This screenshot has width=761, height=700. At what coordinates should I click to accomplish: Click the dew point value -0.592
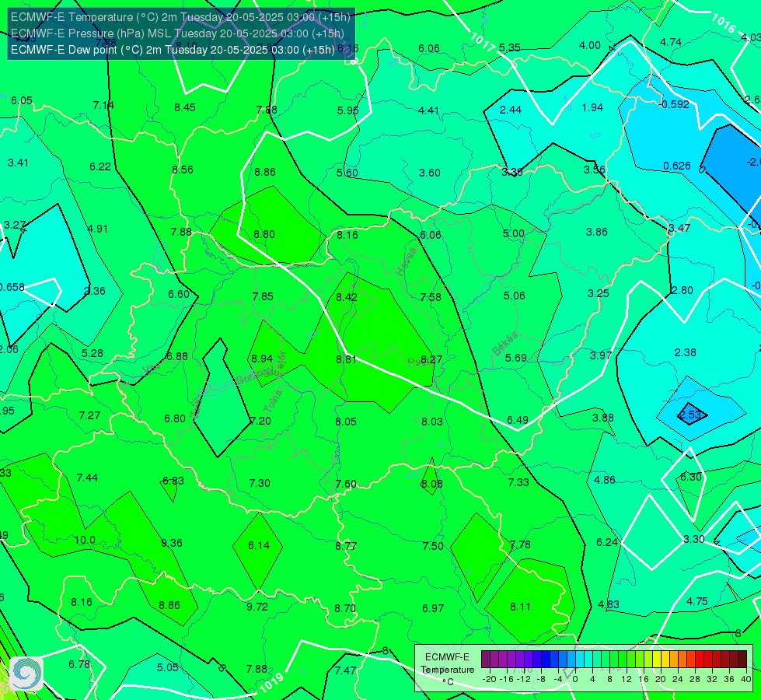click(x=674, y=104)
